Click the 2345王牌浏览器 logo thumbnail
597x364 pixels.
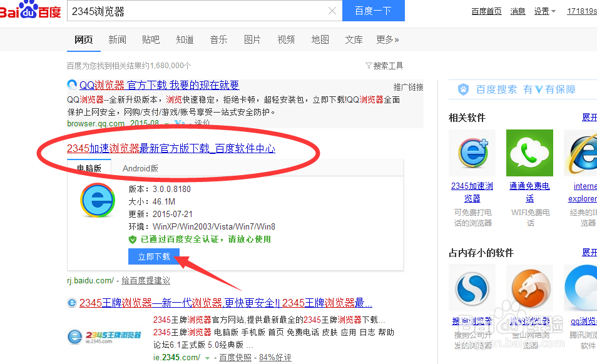[x=105, y=336]
